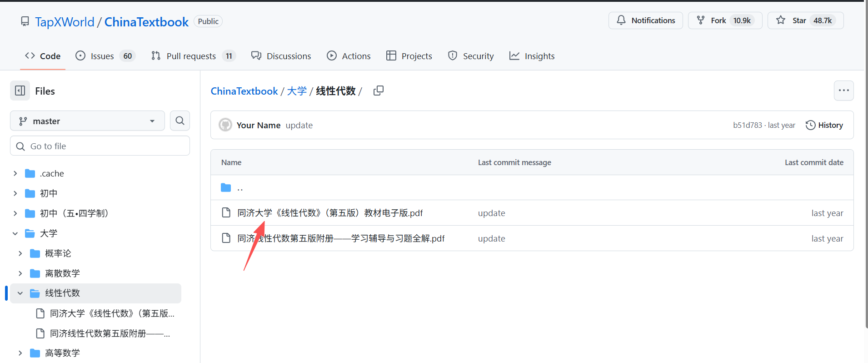Focus the Go to file field

click(100, 146)
